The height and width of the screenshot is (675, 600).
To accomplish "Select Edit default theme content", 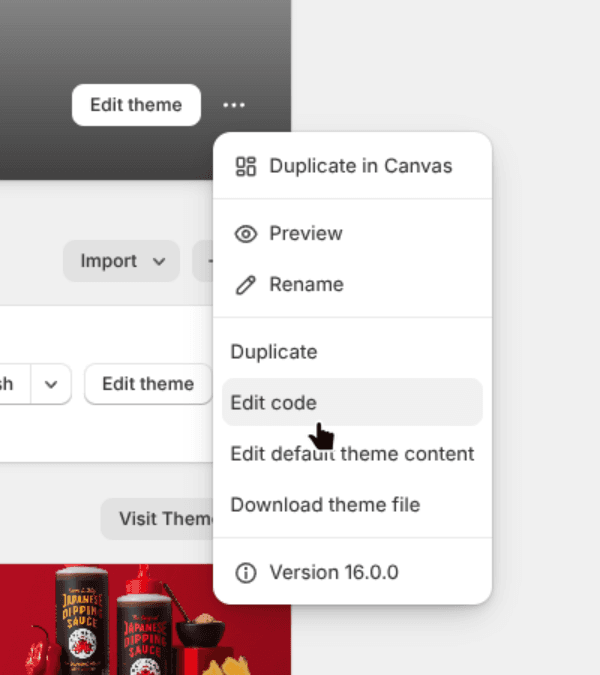I will (353, 454).
